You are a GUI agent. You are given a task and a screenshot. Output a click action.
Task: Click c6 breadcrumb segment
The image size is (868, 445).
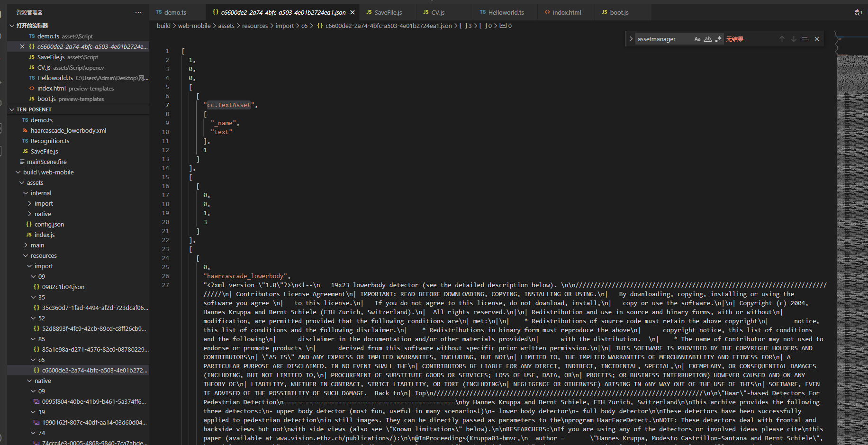pos(304,26)
